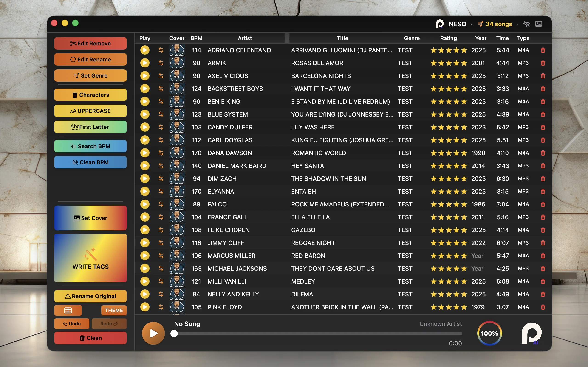Click the cover thumbnail of CANDY DULFER
Image resolution: width=588 pixels, height=367 pixels.
(x=177, y=127)
